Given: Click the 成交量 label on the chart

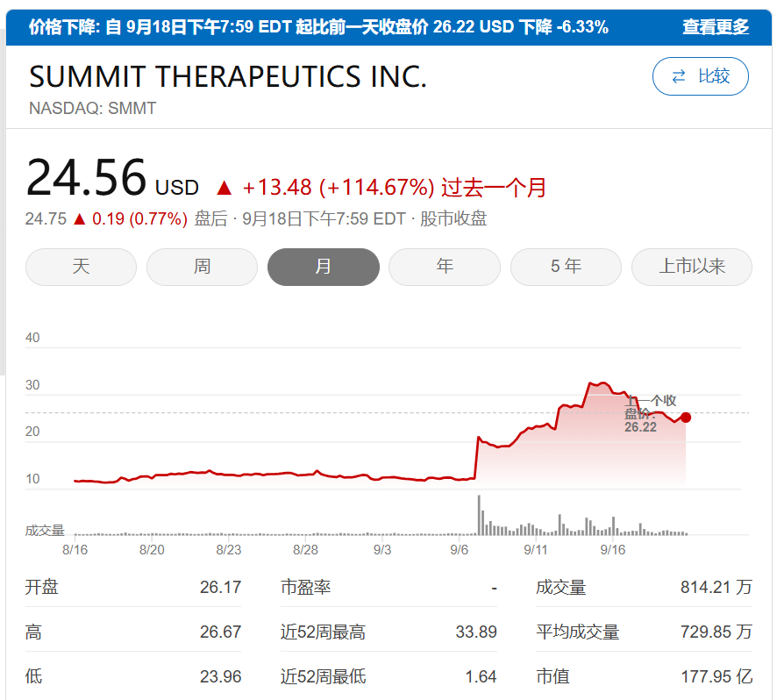Looking at the screenshot, I should click(x=45, y=530).
